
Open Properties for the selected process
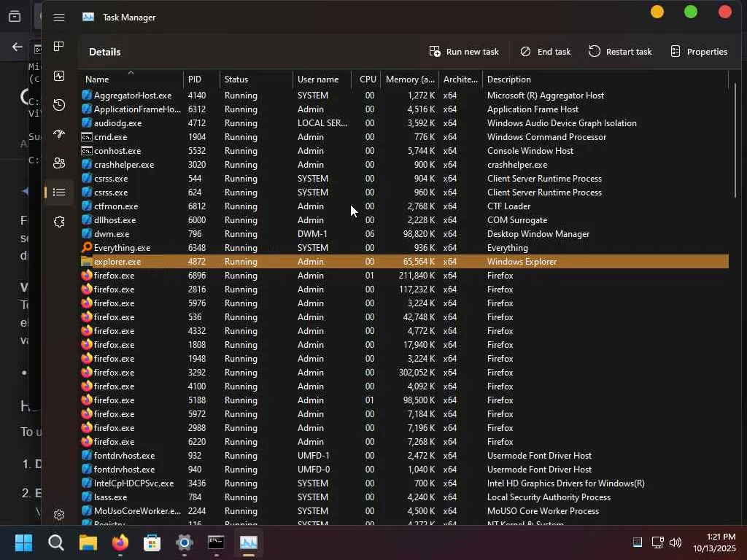coord(699,52)
